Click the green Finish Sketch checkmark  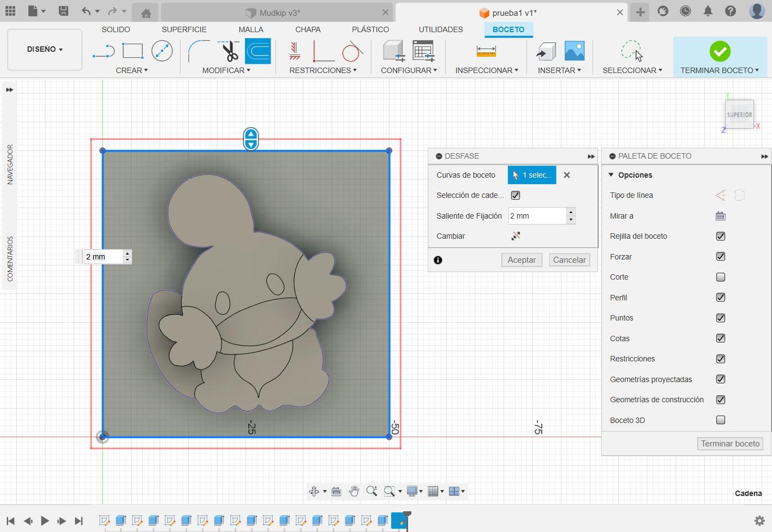pos(720,51)
